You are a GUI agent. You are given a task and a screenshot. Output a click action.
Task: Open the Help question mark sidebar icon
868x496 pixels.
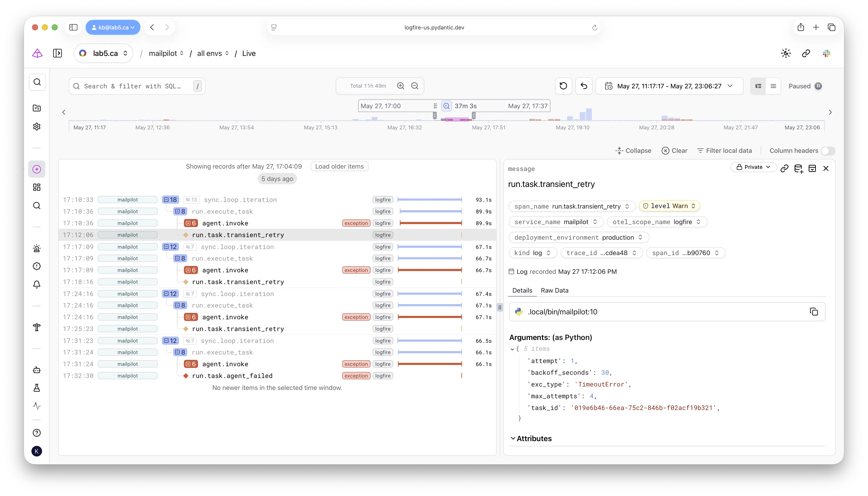pyautogui.click(x=37, y=433)
